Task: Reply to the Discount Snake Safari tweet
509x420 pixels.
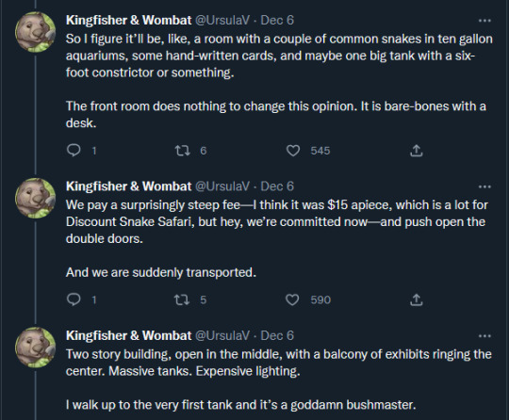Action: pos(74,299)
